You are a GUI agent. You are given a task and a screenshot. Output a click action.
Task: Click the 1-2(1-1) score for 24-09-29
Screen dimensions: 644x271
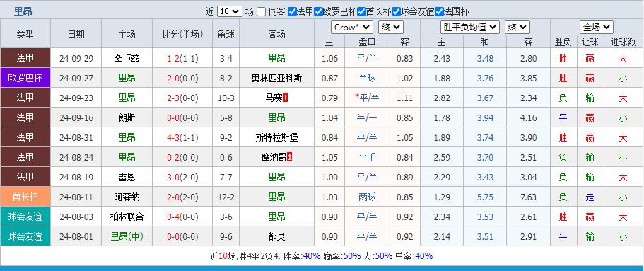tap(182, 59)
